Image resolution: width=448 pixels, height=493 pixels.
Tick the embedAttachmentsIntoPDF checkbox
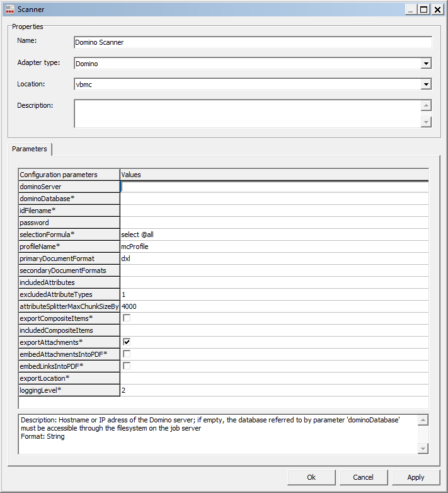pyautogui.click(x=127, y=354)
